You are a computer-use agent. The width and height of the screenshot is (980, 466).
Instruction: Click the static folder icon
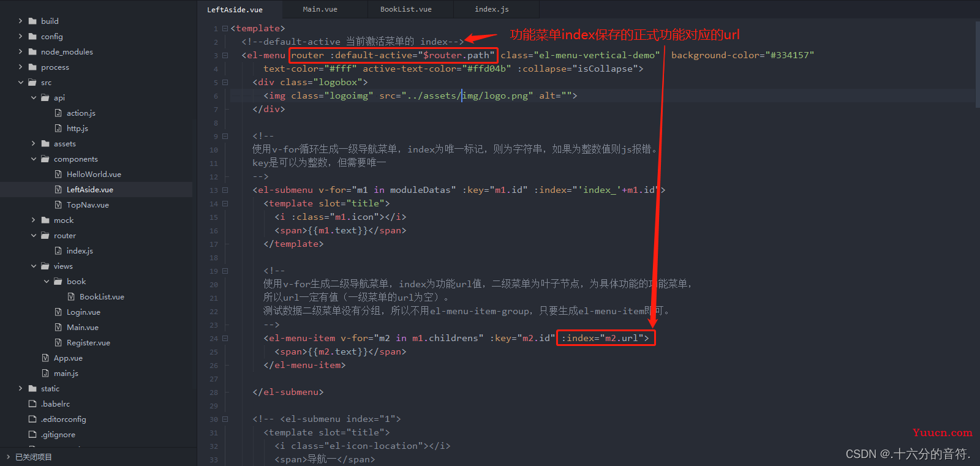tap(32, 388)
